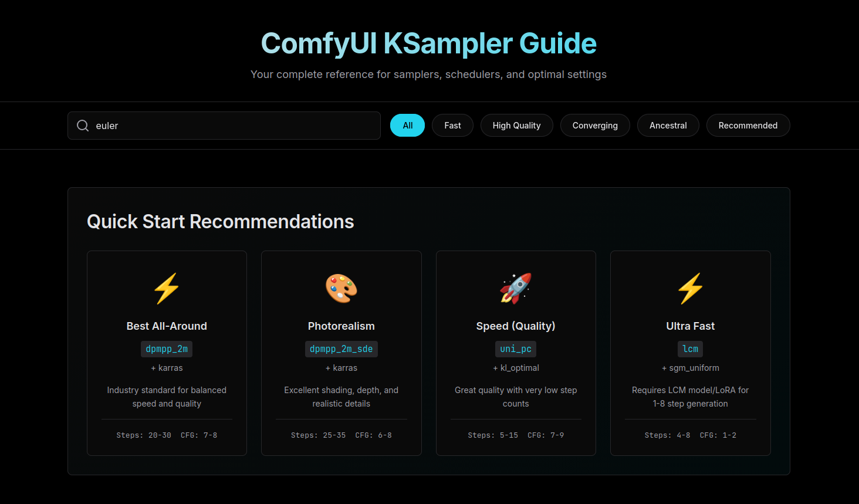
Task: Click the '+ kl_optimal' scheduler text
Action: tap(516, 368)
